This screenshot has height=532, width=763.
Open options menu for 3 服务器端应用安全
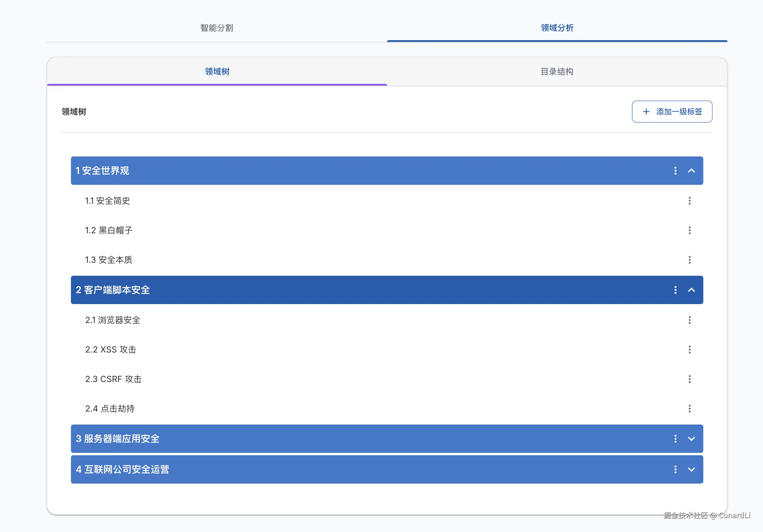tap(675, 439)
